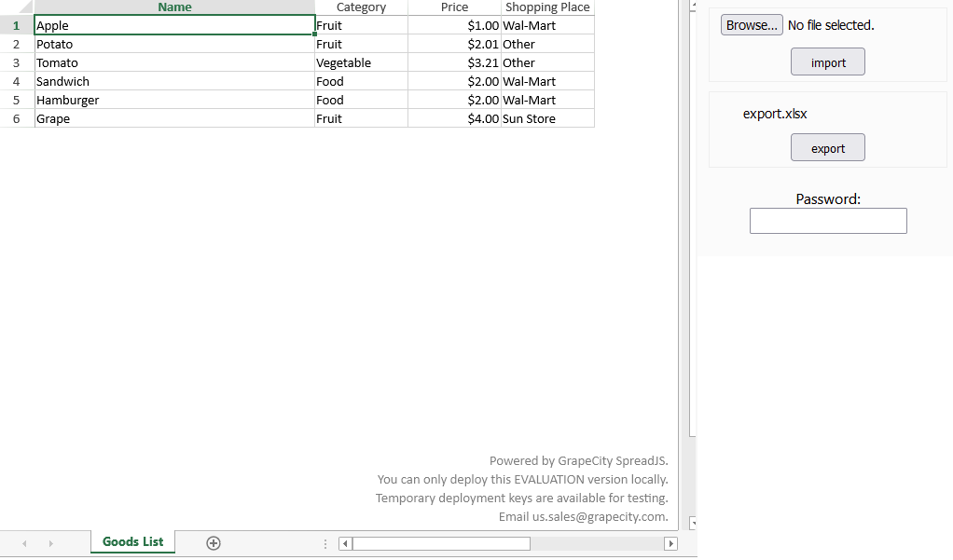Click the tab strip resize dots handle

325,543
